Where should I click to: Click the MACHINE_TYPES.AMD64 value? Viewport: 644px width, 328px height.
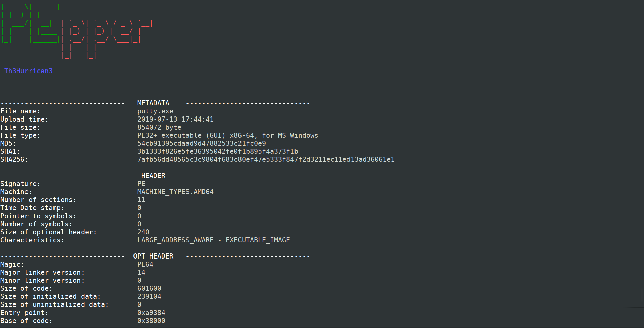point(175,192)
